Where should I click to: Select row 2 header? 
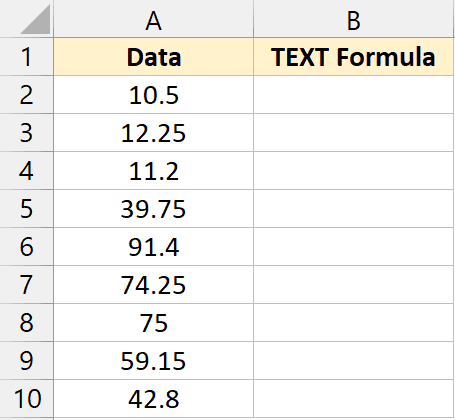point(27,95)
